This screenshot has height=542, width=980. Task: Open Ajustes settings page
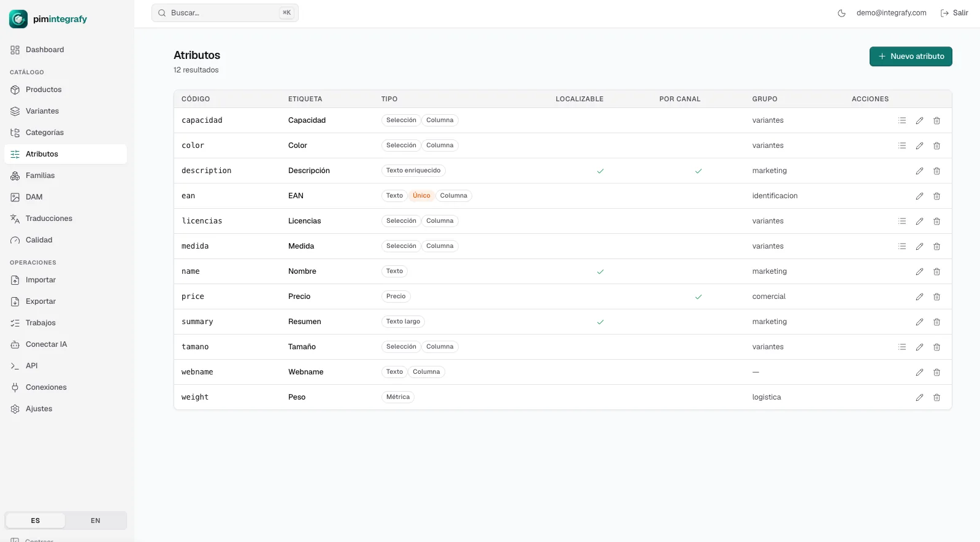(x=66, y=409)
